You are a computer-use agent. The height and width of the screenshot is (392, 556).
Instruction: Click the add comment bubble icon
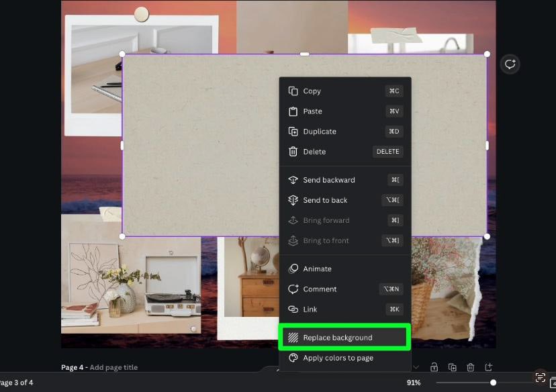[x=510, y=64]
